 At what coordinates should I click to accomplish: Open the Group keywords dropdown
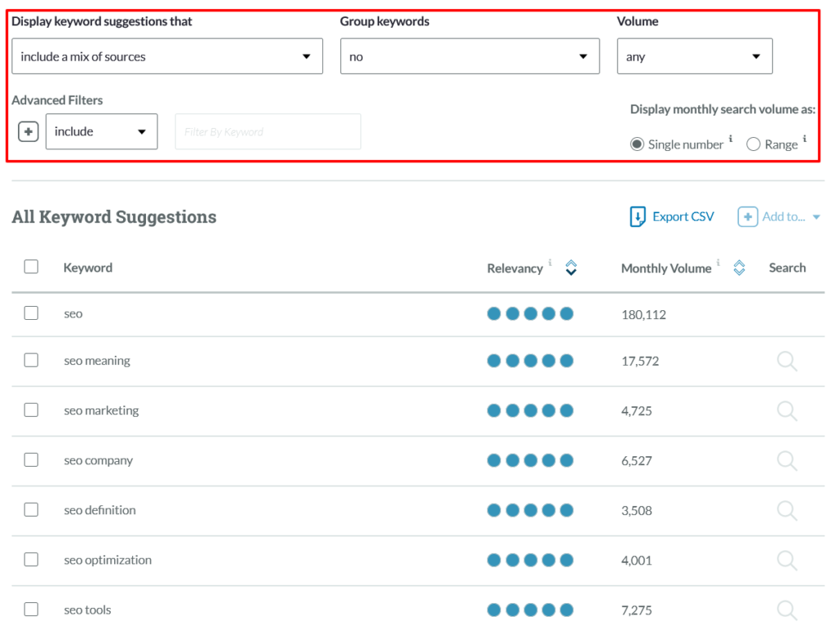coord(470,57)
